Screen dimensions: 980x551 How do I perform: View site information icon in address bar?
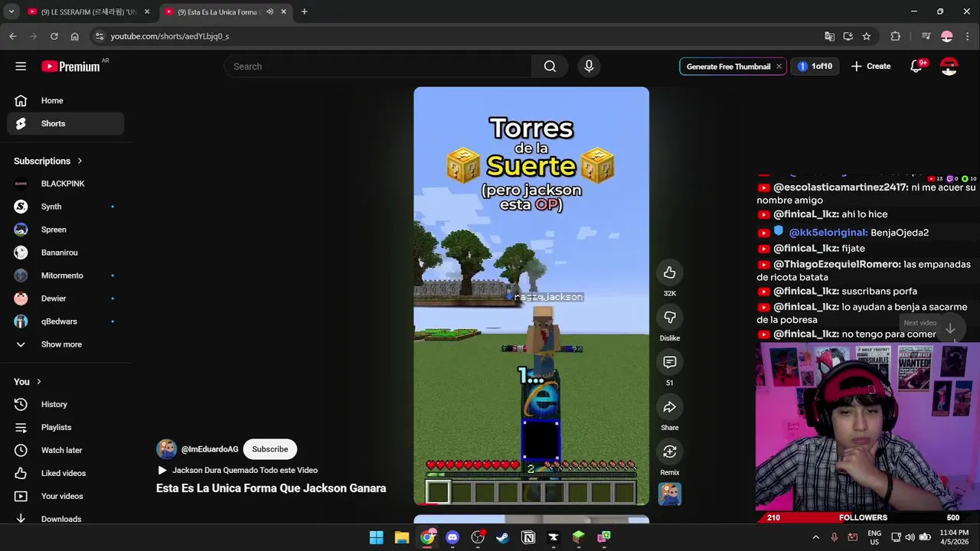[x=99, y=36]
